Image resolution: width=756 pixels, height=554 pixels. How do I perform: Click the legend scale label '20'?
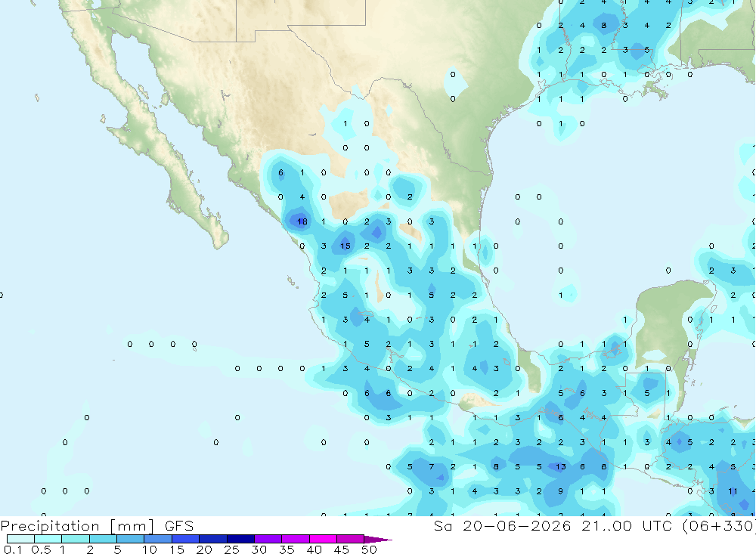pos(204,549)
